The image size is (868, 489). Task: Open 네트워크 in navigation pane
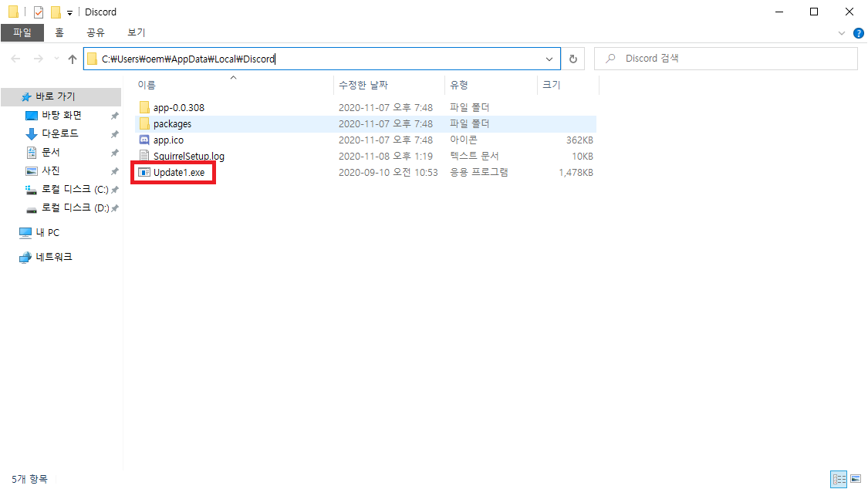pos(54,257)
